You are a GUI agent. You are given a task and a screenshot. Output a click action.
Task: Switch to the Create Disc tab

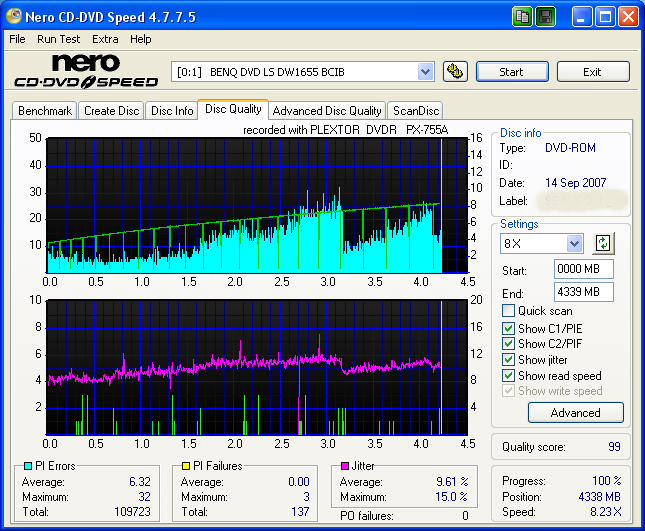111,111
